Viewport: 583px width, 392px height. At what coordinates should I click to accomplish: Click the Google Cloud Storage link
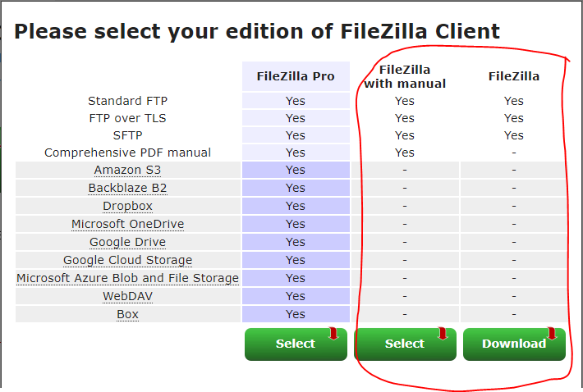pyautogui.click(x=128, y=260)
